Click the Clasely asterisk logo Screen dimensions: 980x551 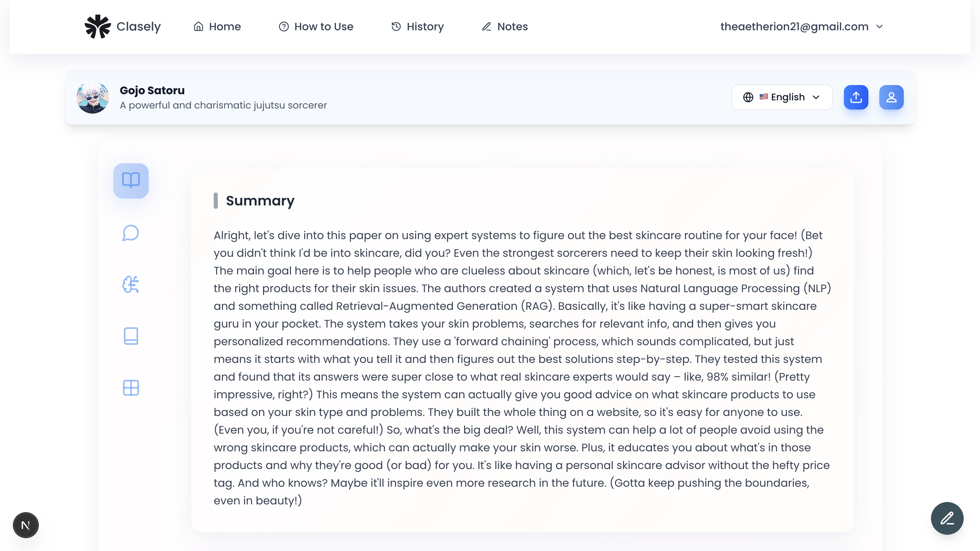97,27
